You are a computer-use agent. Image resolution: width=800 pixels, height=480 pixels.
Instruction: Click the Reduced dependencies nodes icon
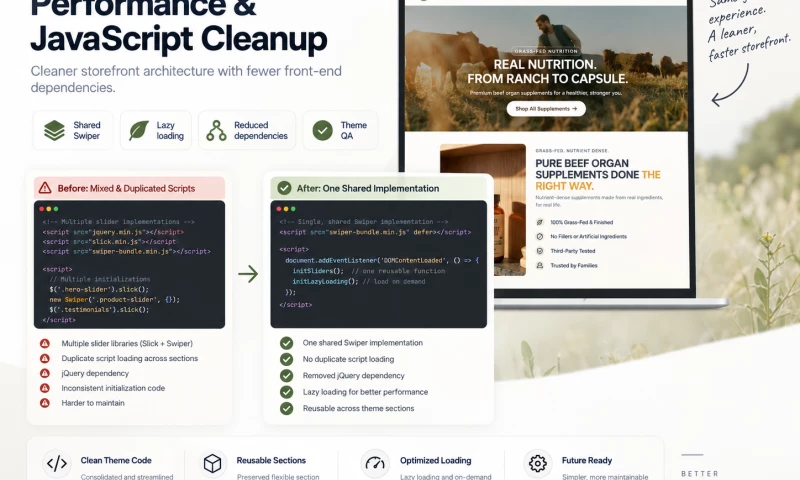click(x=216, y=131)
